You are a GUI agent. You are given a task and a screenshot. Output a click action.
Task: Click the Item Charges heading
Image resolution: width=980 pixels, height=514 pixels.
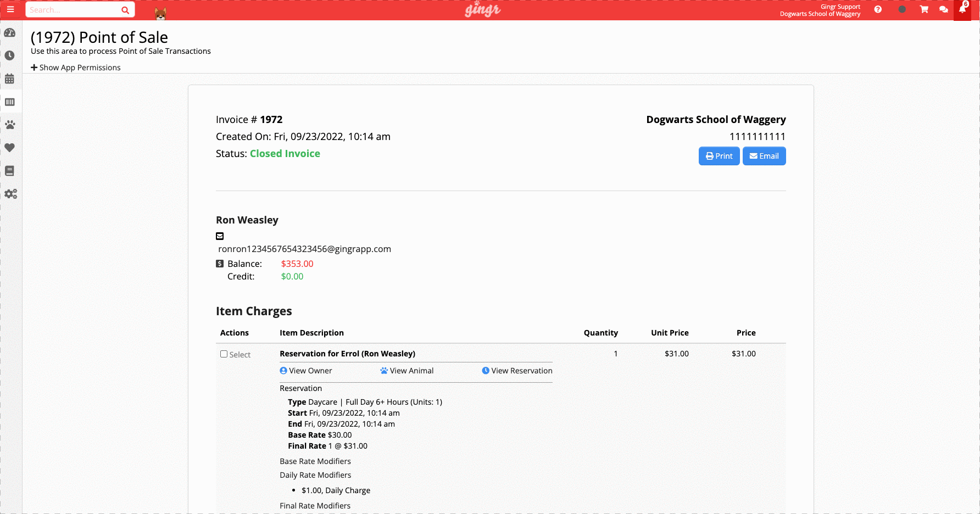click(x=254, y=311)
